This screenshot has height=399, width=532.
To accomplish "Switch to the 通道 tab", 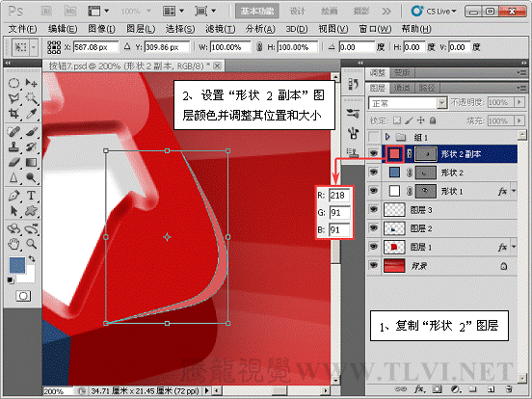I will click(x=401, y=88).
